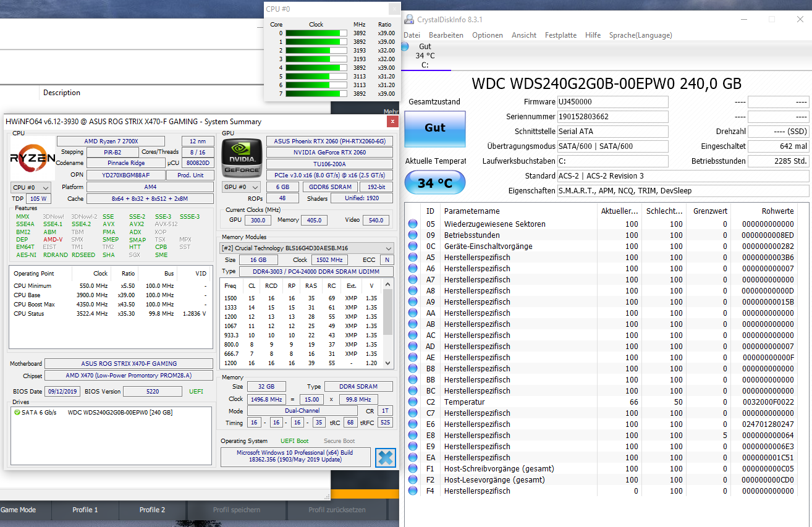The width and height of the screenshot is (812, 527).
Task: Click the Core 7 clock bar
Action: 316,94
